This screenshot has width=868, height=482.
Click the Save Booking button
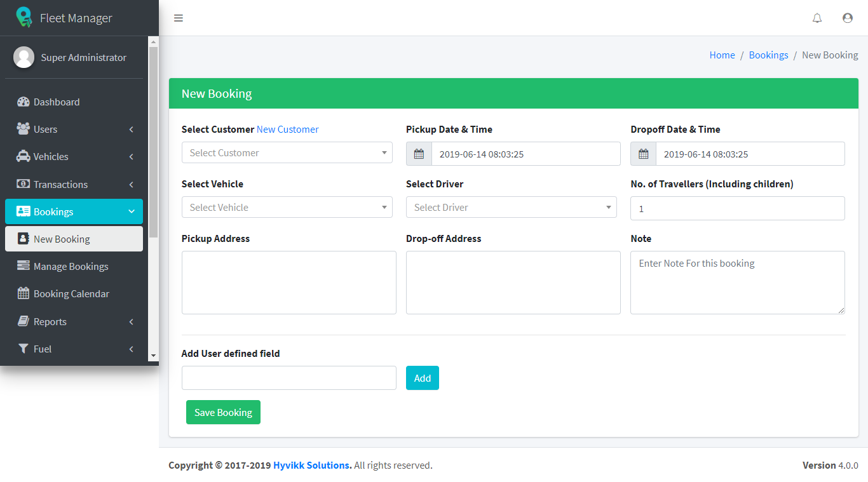pos(223,412)
